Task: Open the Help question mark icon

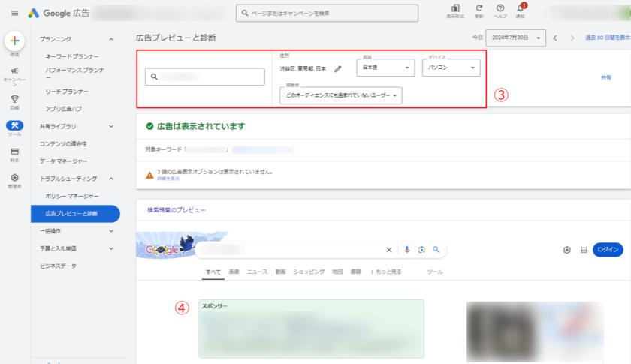Action: tap(500, 8)
